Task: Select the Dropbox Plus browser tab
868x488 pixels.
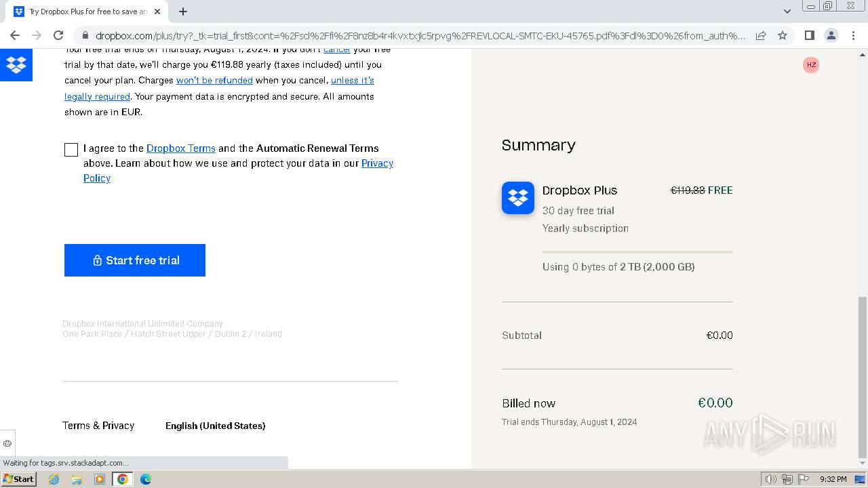Action: click(88, 12)
